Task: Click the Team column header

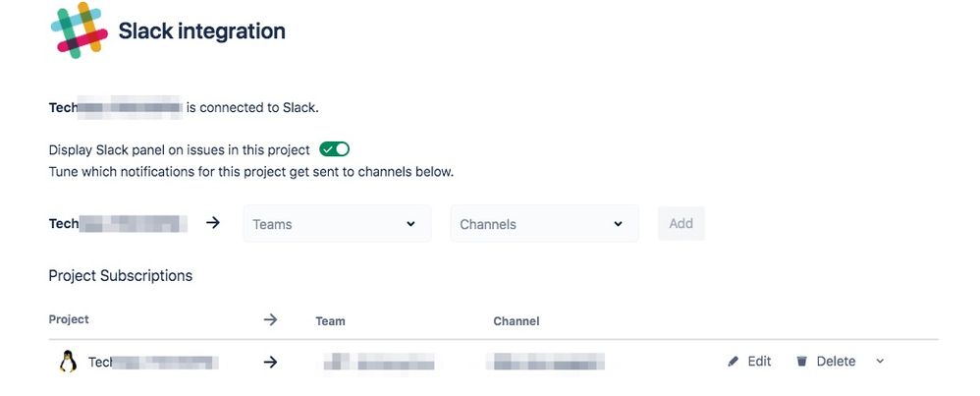Action: tap(330, 321)
